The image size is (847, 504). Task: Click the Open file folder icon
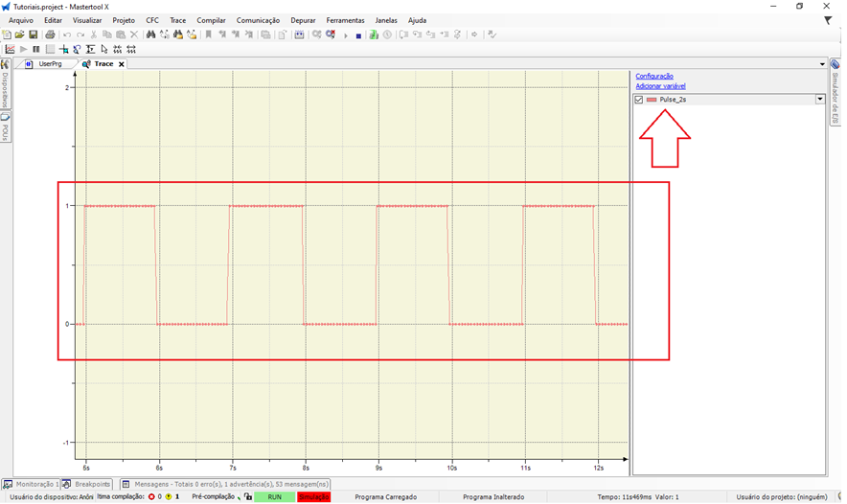pos(20,34)
